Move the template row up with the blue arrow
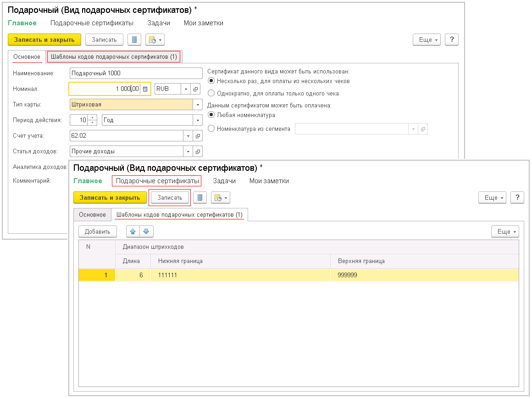532x398 pixels. coord(133,232)
